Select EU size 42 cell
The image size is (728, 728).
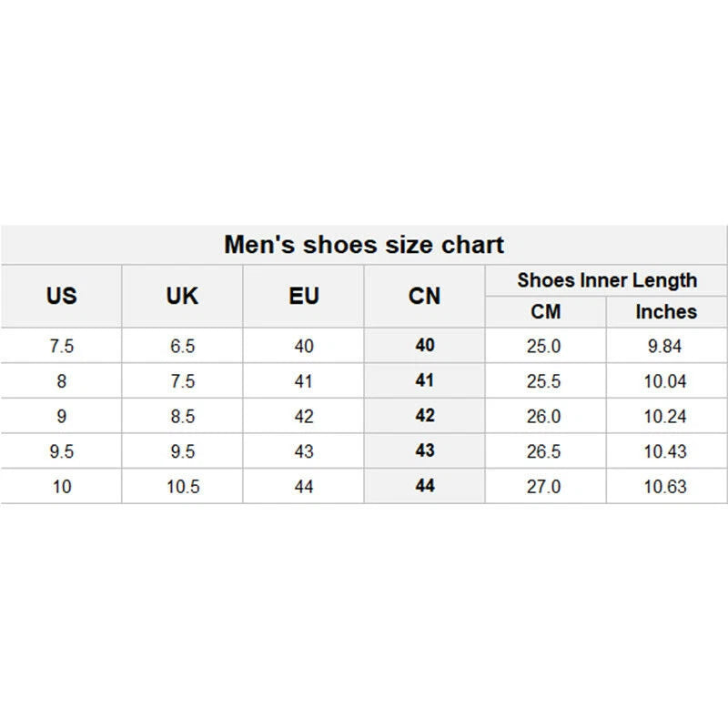point(304,416)
